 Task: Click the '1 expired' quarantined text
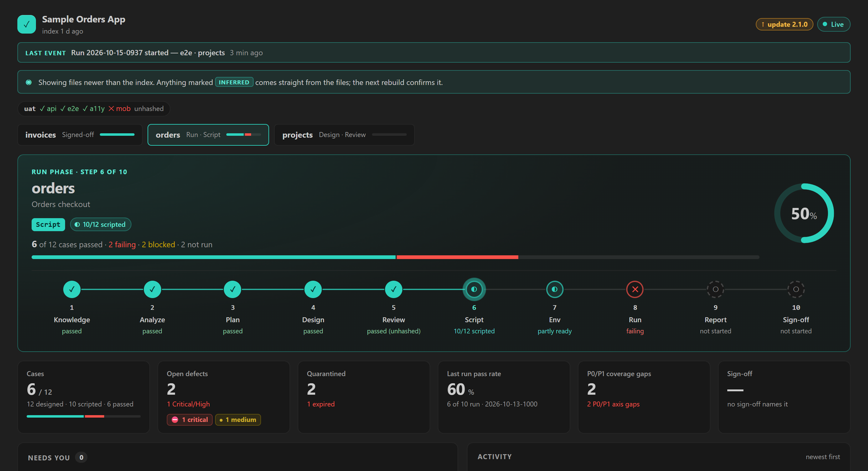321,404
